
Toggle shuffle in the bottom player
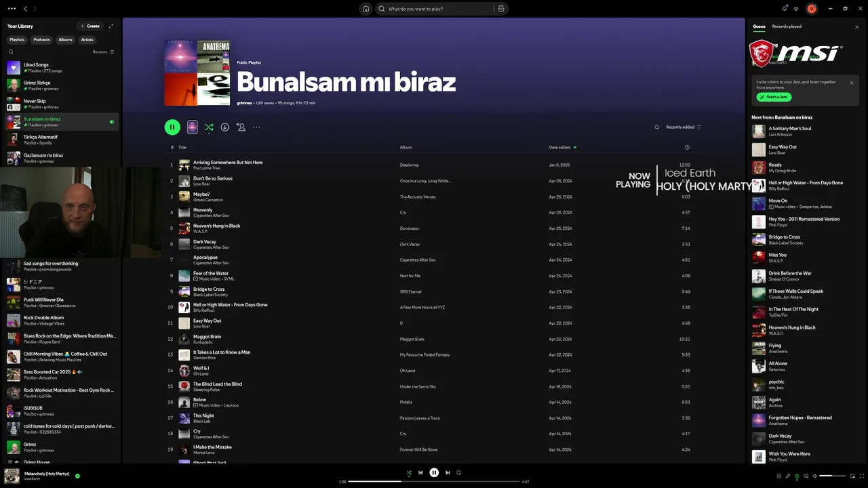(x=409, y=473)
